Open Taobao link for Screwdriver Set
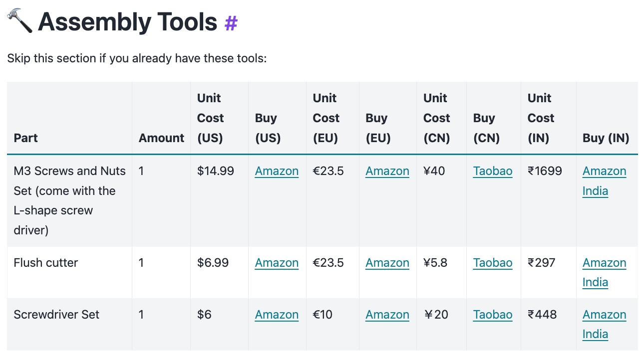This screenshot has height=359, width=644. [x=493, y=315]
